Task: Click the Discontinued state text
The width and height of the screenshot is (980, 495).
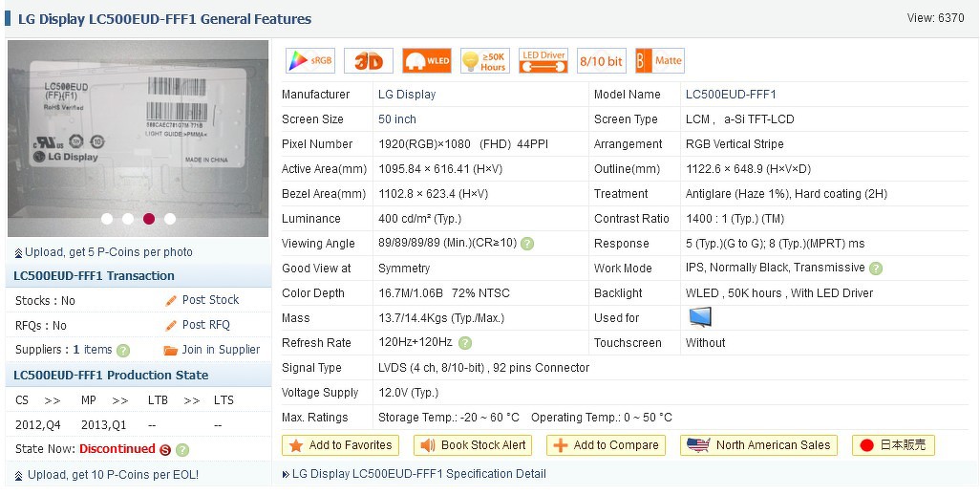Action: pyautogui.click(x=117, y=449)
